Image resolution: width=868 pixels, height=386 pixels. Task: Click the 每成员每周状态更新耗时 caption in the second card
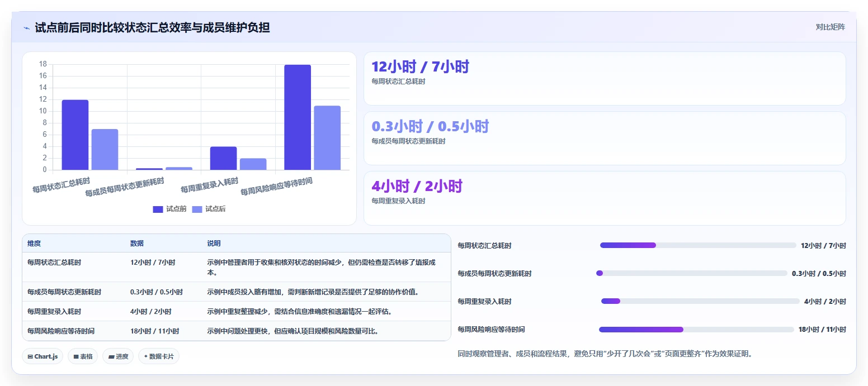(408, 141)
